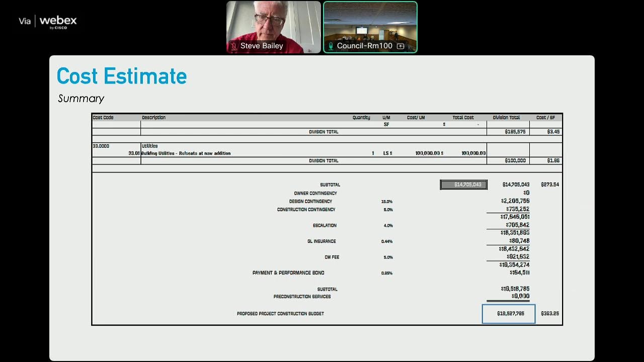Click the $3.45 cost per SF cell
Screen dimensions: 644x362
tap(553, 132)
